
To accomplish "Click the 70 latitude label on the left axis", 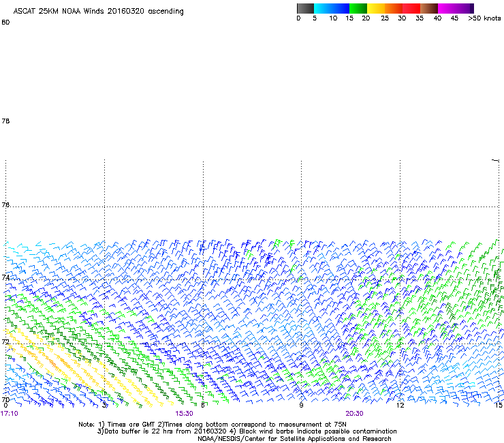I will click(5, 400).
